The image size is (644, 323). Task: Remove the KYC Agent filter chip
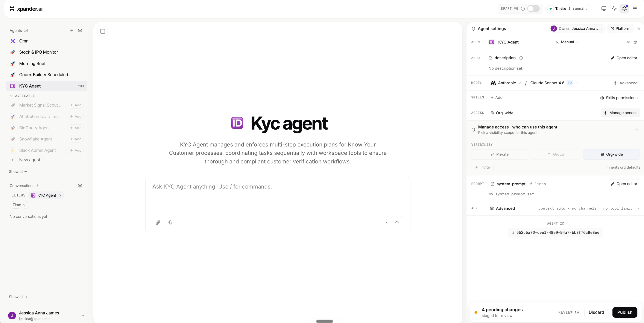click(60, 195)
